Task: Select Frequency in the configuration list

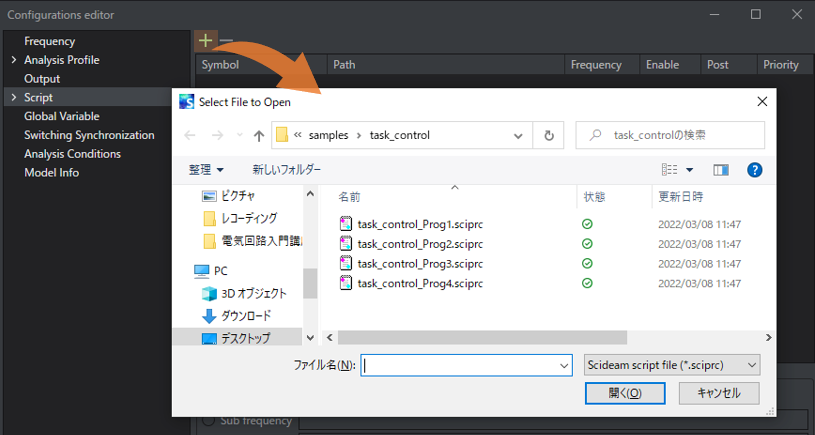Action: [x=49, y=41]
